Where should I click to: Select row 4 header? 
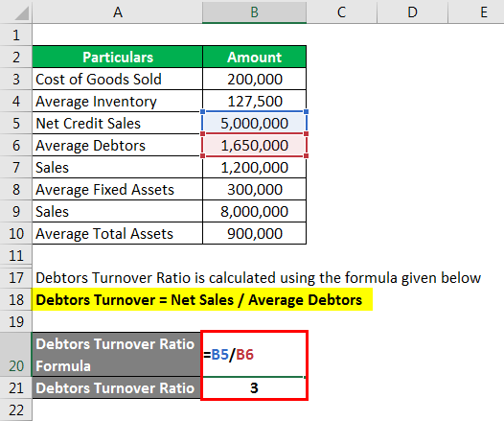click(16, 101)
